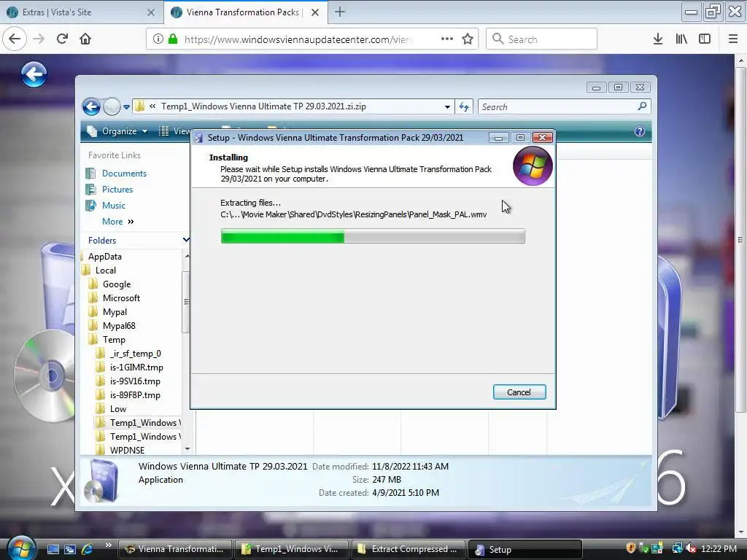Open Documents favorite link
Image resolution: width=747 pixels, height=560 pixels.
[124, 174]
